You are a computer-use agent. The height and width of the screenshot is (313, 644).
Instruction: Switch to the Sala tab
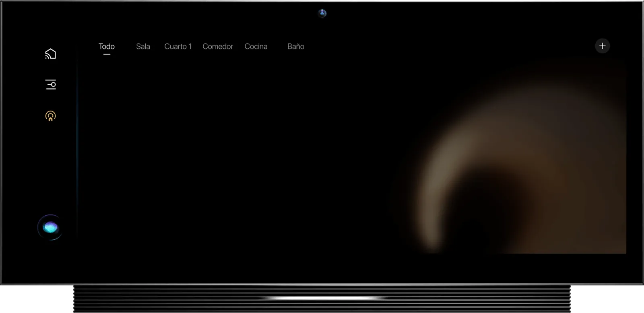point(143,46)
